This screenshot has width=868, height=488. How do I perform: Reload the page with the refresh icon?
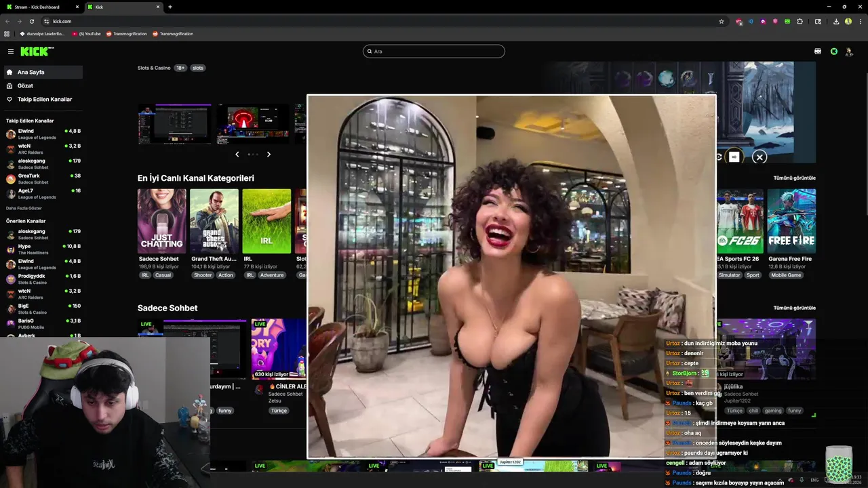click(31, 21)
